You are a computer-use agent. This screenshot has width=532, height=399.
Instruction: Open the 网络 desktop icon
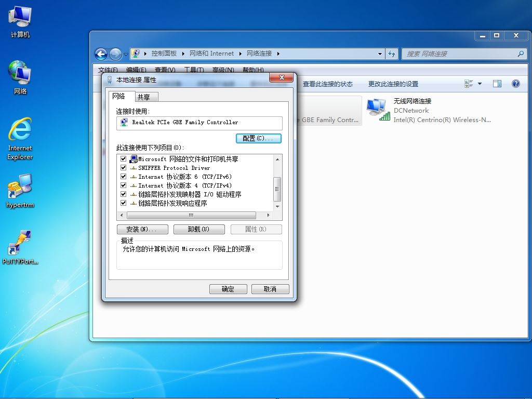20,77
